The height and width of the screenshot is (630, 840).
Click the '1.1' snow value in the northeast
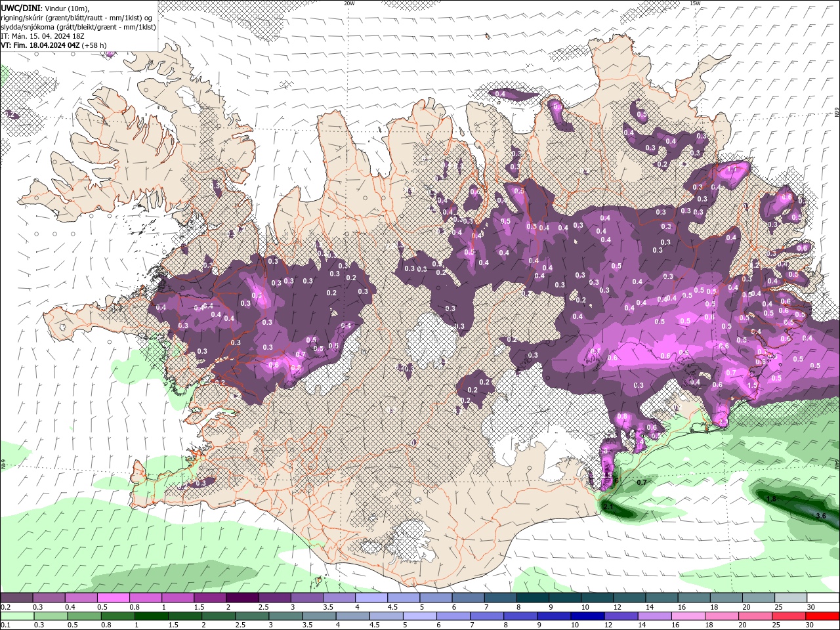tap(732, 169)
